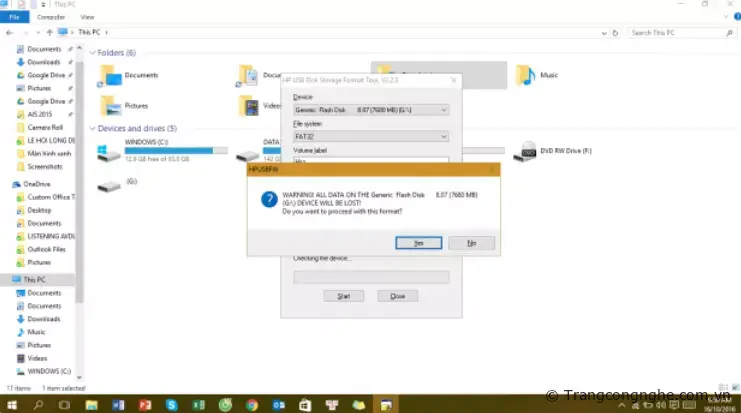Click the Search This PC field
The image size is (741, 413).
[680, 33]
